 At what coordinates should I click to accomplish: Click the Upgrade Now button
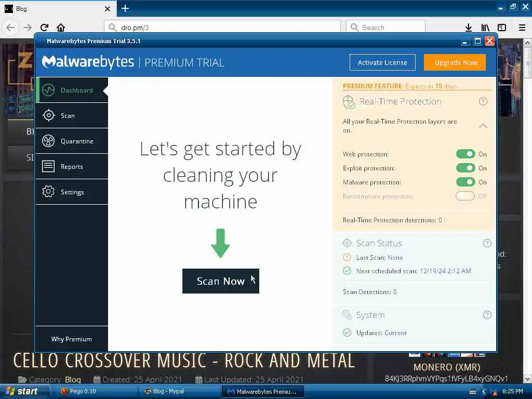click(455, 62)
